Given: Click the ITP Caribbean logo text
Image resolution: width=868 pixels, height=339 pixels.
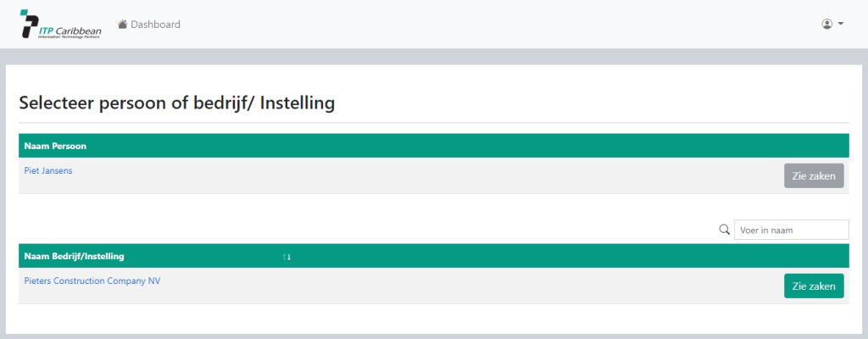Looking at the screenshot, I should [x=70, y=30].
